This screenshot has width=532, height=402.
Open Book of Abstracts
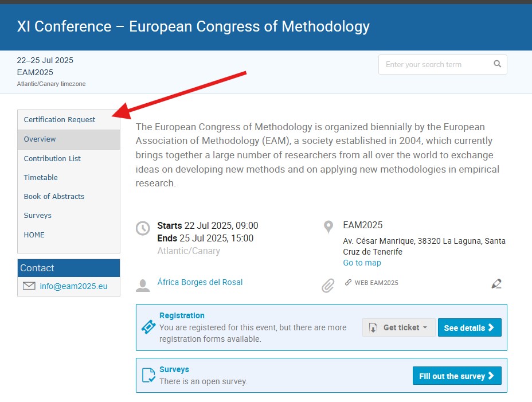click(54, 197)
